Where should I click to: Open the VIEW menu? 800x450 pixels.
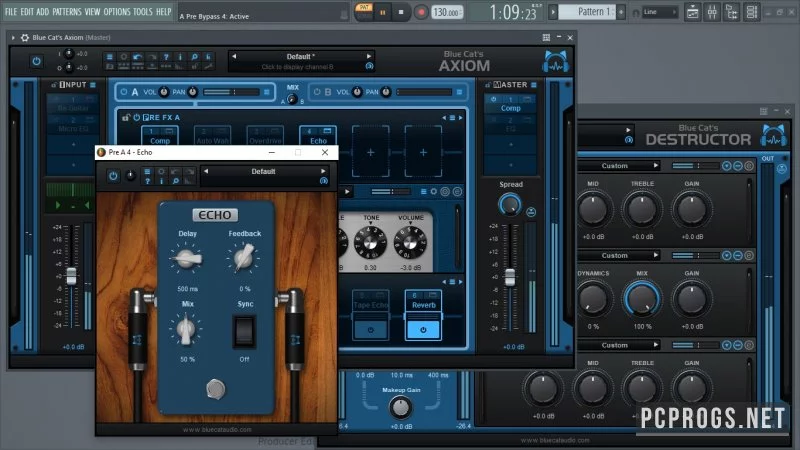point(92,11)
